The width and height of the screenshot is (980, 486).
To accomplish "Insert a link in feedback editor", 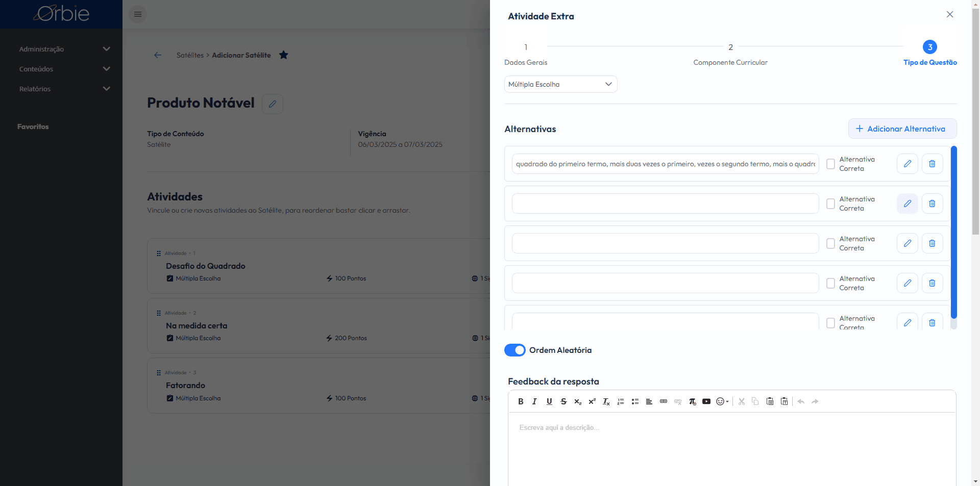I will 664,401.
